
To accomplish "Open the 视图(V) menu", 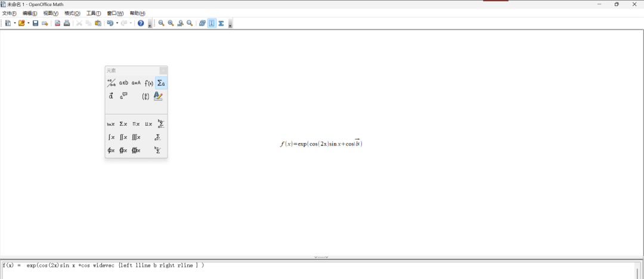I will click(x=51, y=14).
